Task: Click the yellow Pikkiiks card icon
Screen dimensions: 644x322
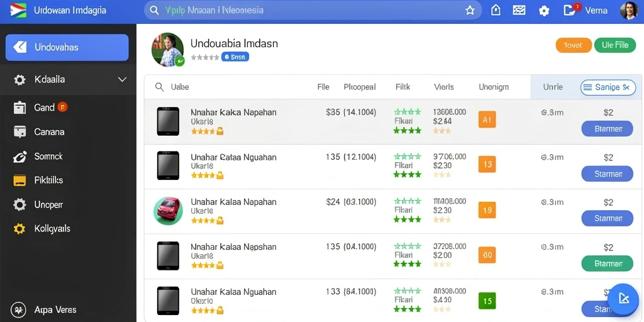Action: (19, 180)
